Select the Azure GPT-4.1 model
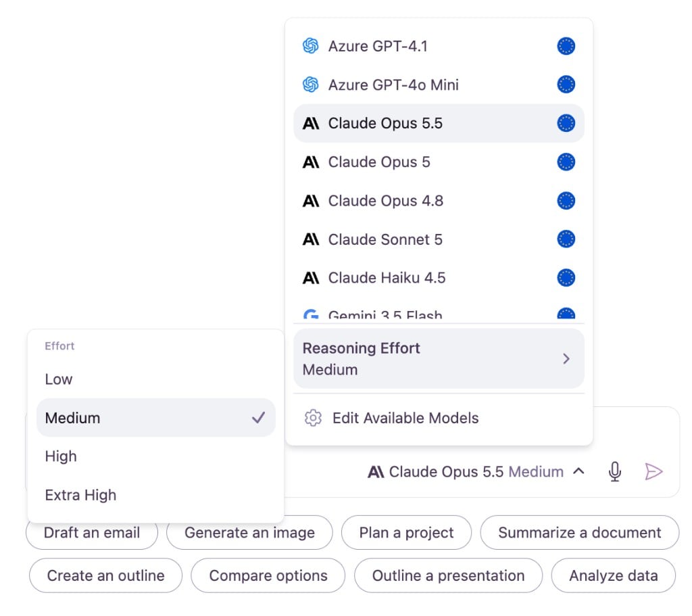The image size is (692, 616). (439, 46)
